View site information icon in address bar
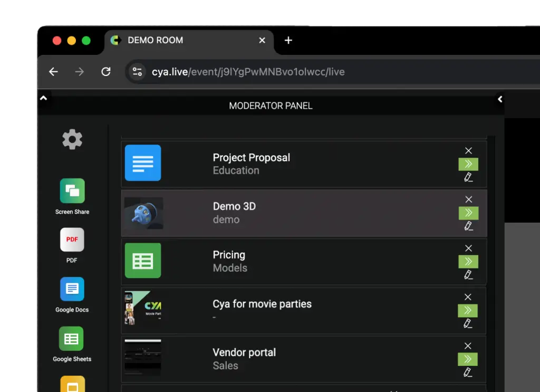Screen dimensions: 540x392 pos(138,72)
